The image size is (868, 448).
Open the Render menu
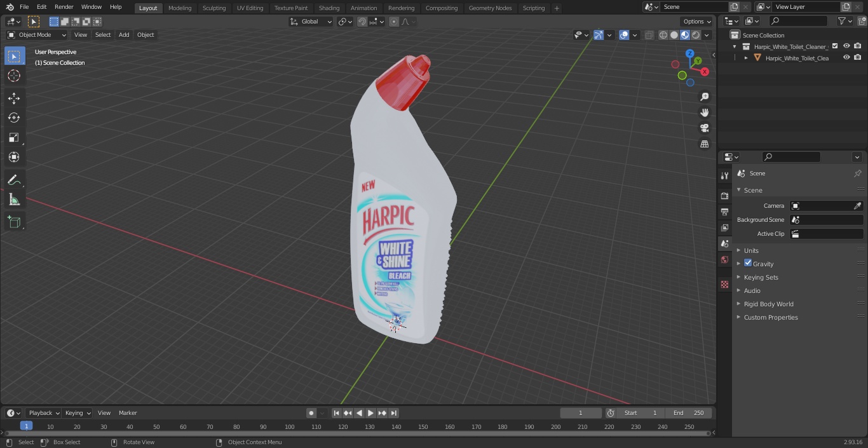pos(64,7)
